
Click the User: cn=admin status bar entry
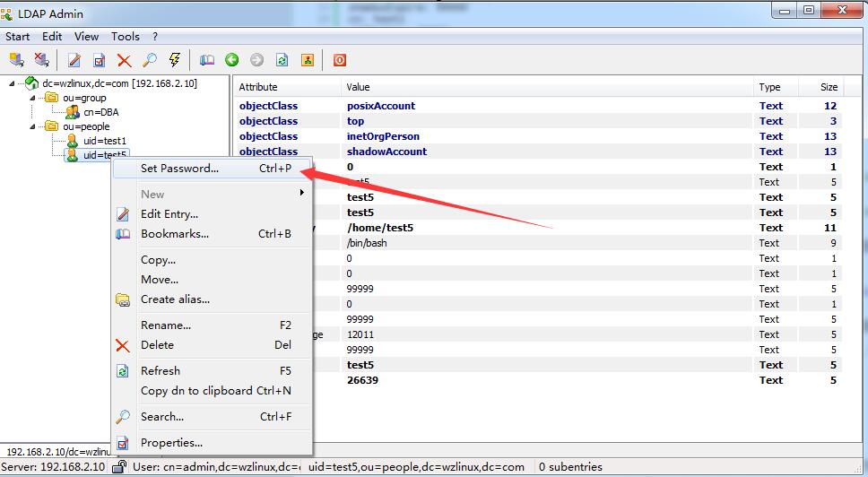pyautogui.click(x=216, y=467)
